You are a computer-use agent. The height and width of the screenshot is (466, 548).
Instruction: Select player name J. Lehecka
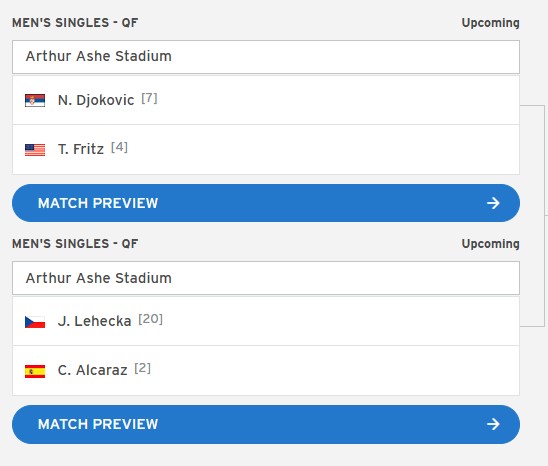coord(94,321)
